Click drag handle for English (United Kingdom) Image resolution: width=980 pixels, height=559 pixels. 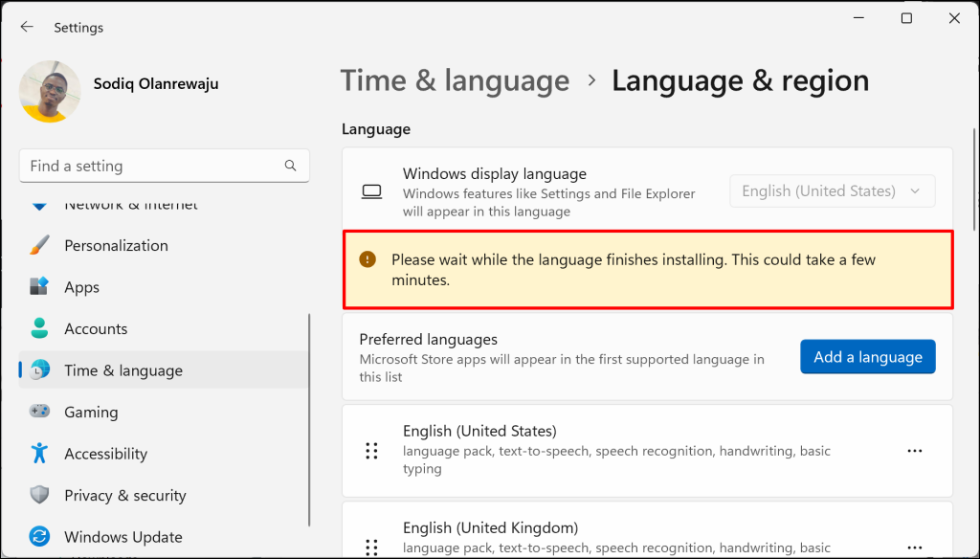372,548
